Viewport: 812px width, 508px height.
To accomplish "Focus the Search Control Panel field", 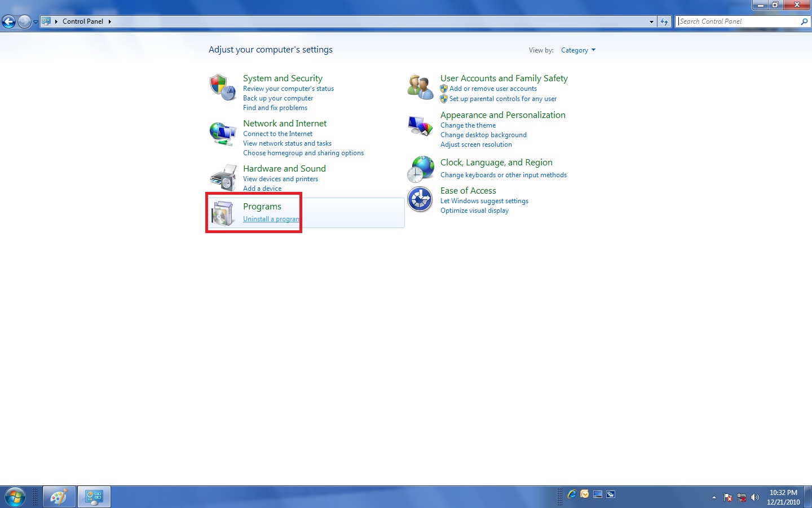I will click(x=738, y=21).
